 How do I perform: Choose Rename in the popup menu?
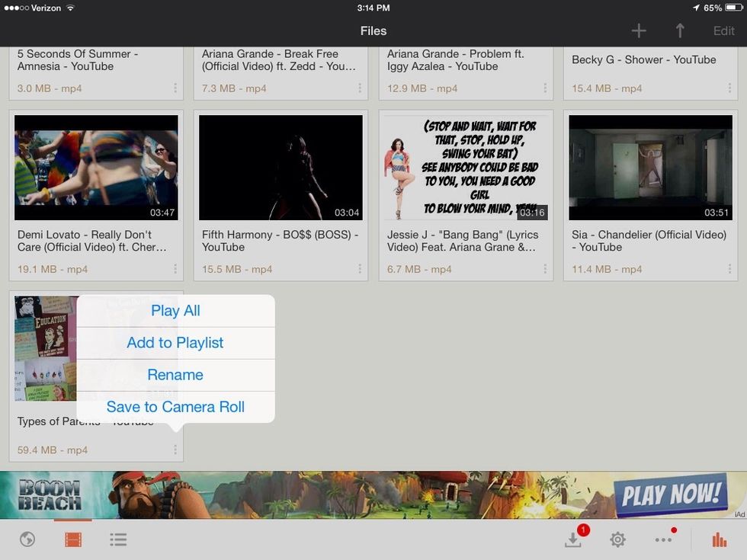[x=175, y=374]
